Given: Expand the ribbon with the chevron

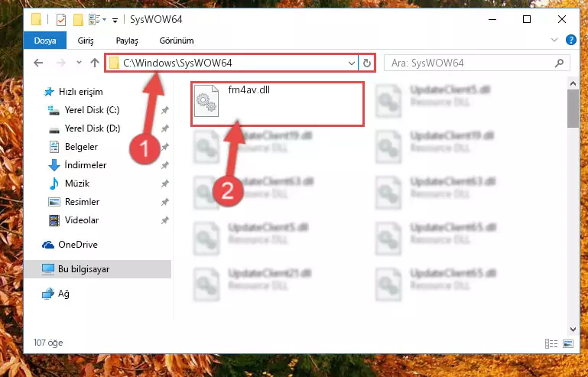Looking at the screenshot, I should [x=554, y=40].
